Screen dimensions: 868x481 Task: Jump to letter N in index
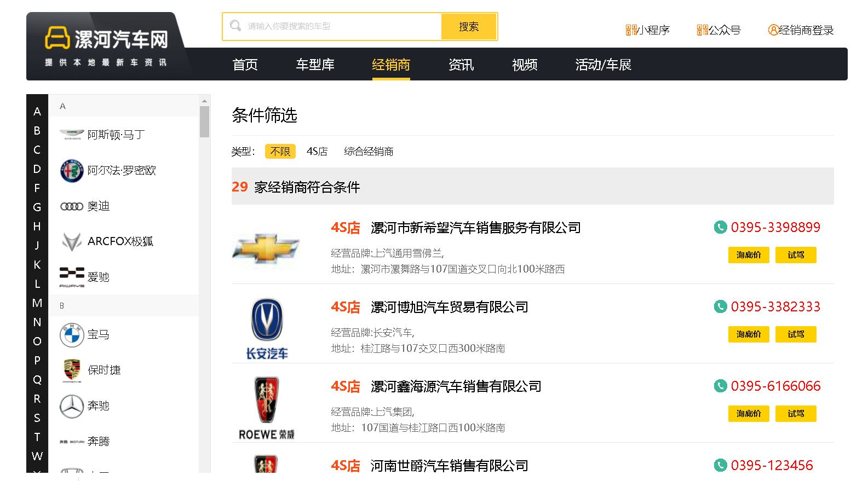tap(37, 322)
